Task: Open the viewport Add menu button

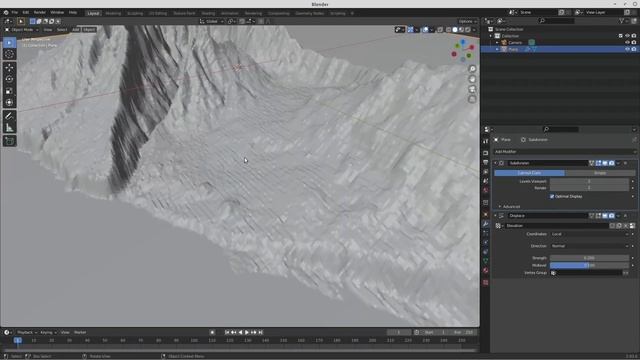Action: click(76, 29)
